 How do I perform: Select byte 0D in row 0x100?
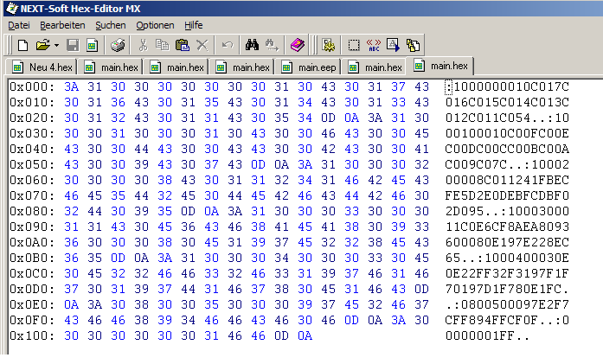pos(281,335)
